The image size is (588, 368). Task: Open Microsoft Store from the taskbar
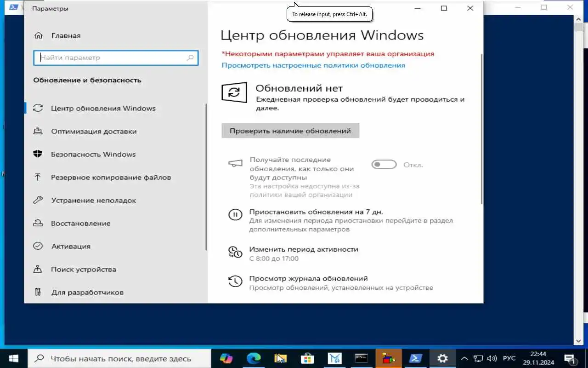tap(307, 358)
